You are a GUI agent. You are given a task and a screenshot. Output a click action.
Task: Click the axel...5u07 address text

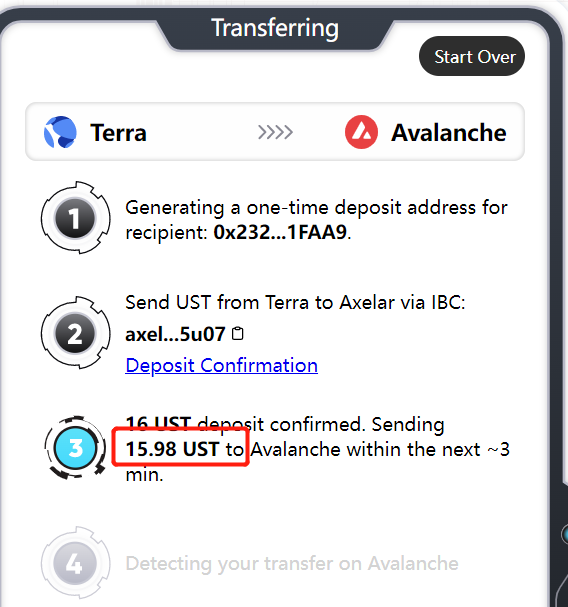click(175, 334)
